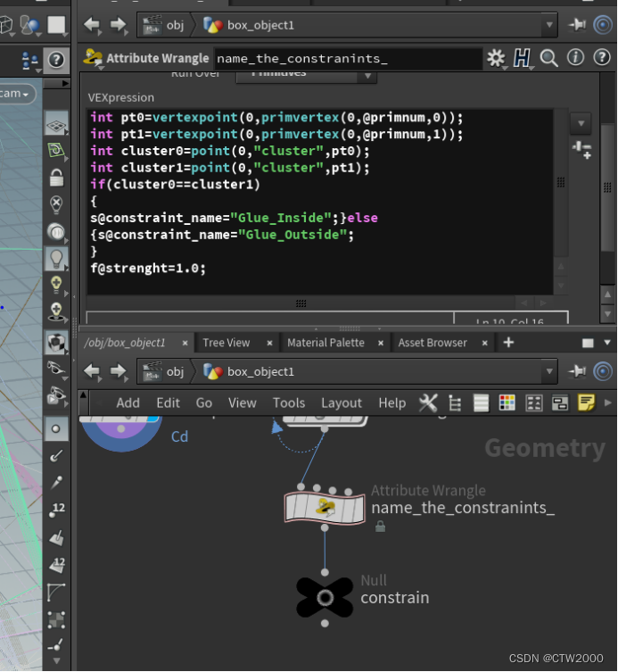Switch to Tree View tab
This screenshot has width=618, height=672.
[227, 343]
